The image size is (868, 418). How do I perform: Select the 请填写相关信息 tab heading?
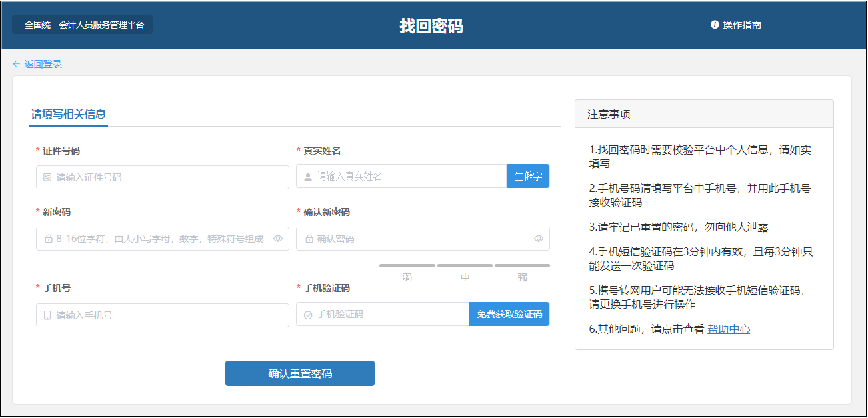click(69, 114)
